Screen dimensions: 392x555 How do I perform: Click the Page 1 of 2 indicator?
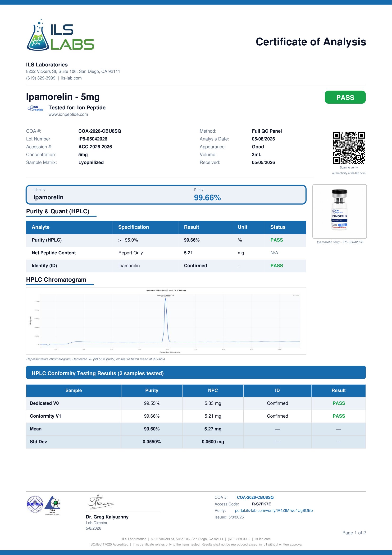click(354, 533)
